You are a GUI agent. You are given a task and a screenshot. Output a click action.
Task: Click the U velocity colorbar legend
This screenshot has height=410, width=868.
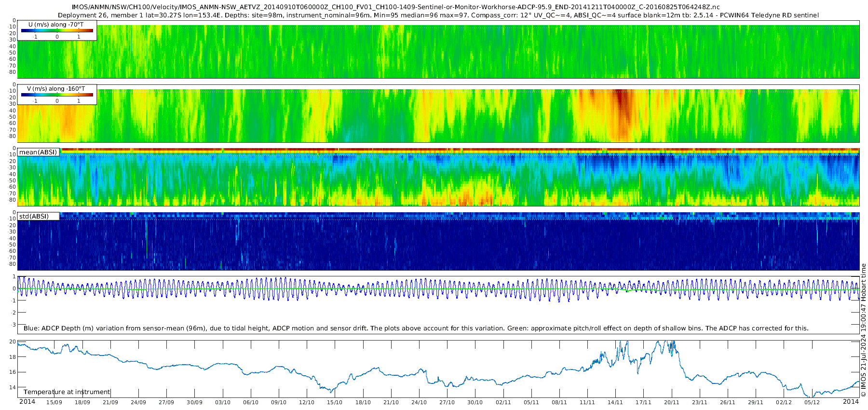57,30
